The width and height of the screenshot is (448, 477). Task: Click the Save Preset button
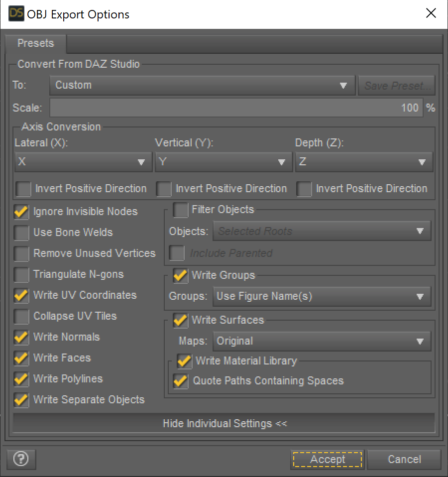pyautogui.click(x=397, y=86)
